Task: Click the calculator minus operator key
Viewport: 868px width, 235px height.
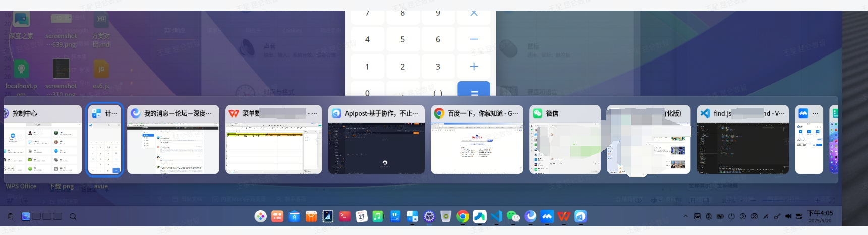Action: coord(474,39)
